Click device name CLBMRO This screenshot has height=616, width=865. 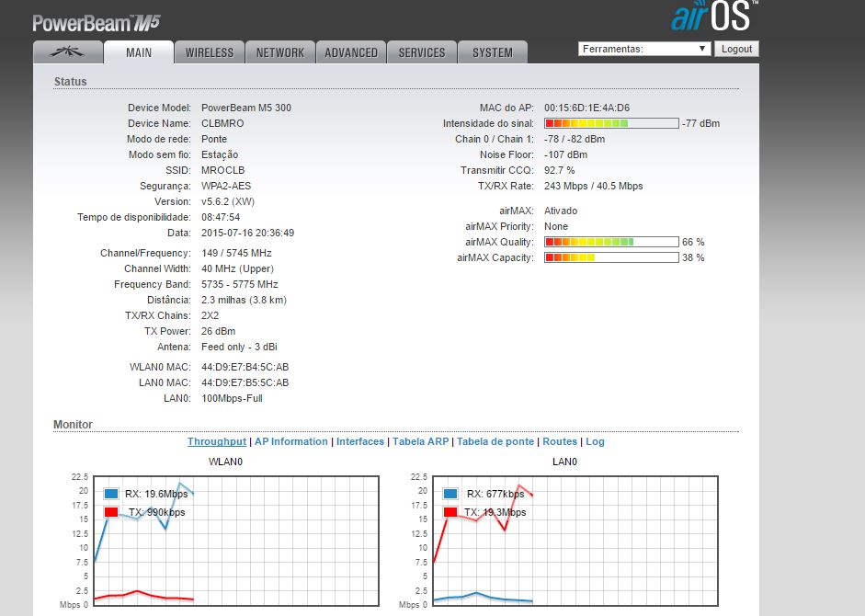point(222,123)
